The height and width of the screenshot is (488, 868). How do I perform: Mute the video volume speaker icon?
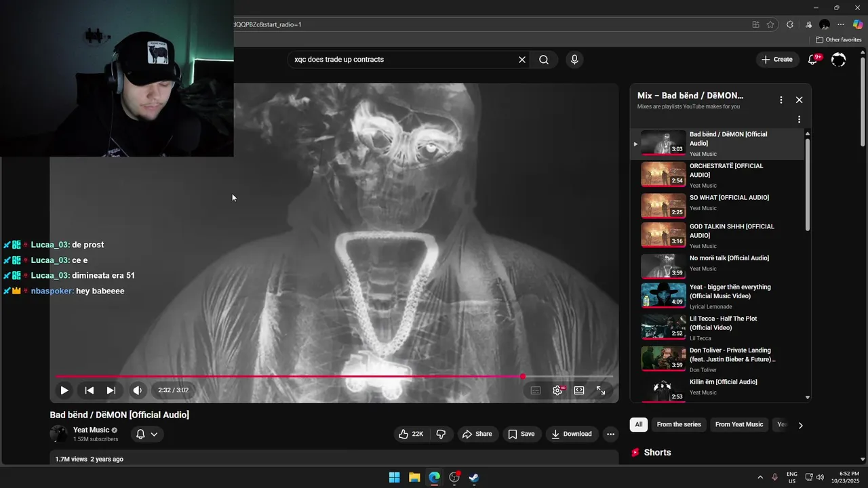pyautogui.click(x=138, y=390)
